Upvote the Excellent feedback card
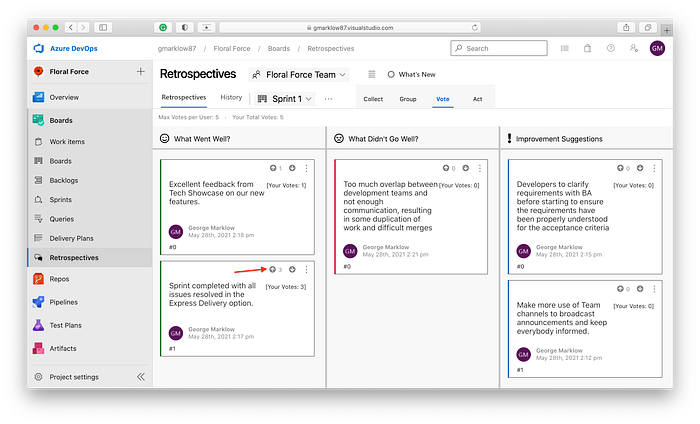 [x=273, y=168]
